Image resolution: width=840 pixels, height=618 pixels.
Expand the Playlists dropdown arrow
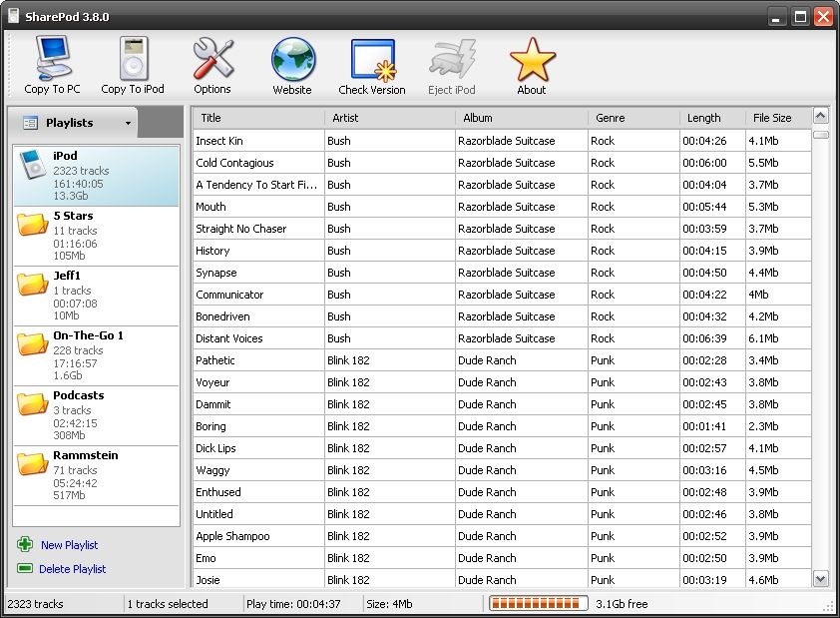point(128,124)
